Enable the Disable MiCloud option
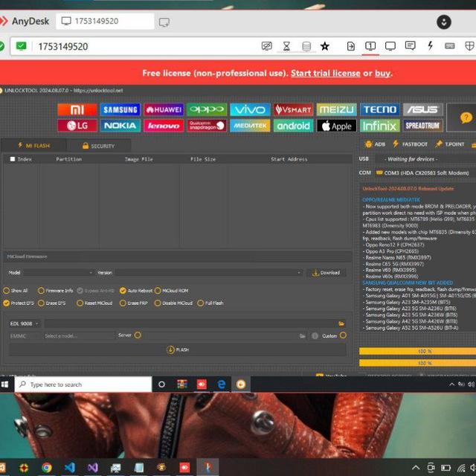The height and width of the screenshot is (476, 476). pos(173,303)
